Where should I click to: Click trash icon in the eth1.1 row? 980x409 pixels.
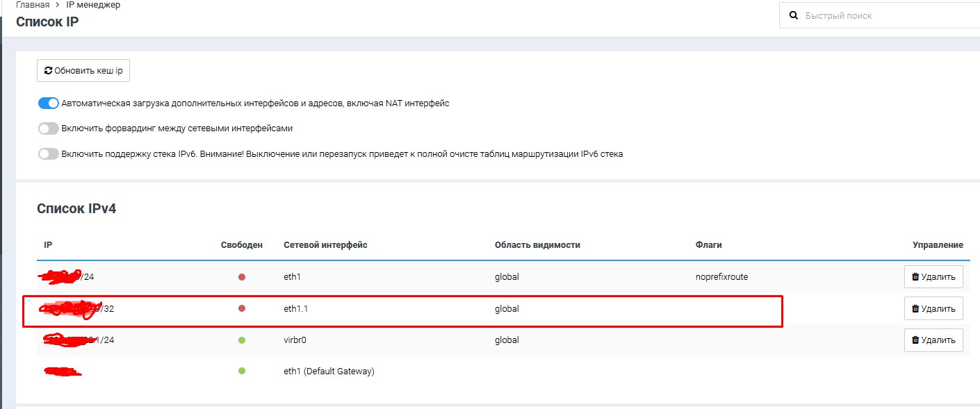(x=915, y=309)
